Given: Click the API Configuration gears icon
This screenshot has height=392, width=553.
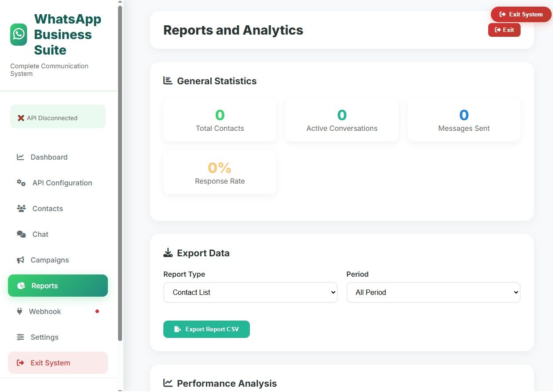Looking at the screenshot, I should pyautogui.click(x=21, y=183).
